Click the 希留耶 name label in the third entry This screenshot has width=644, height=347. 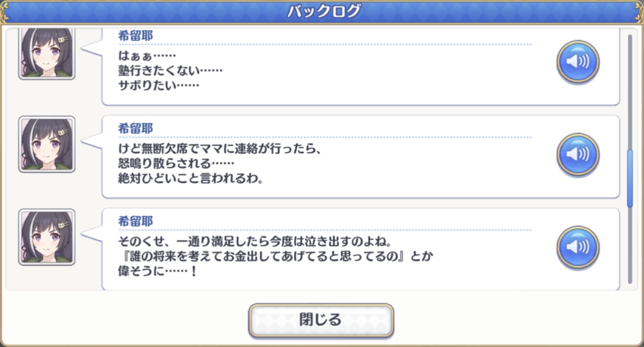tap(135, 221)
